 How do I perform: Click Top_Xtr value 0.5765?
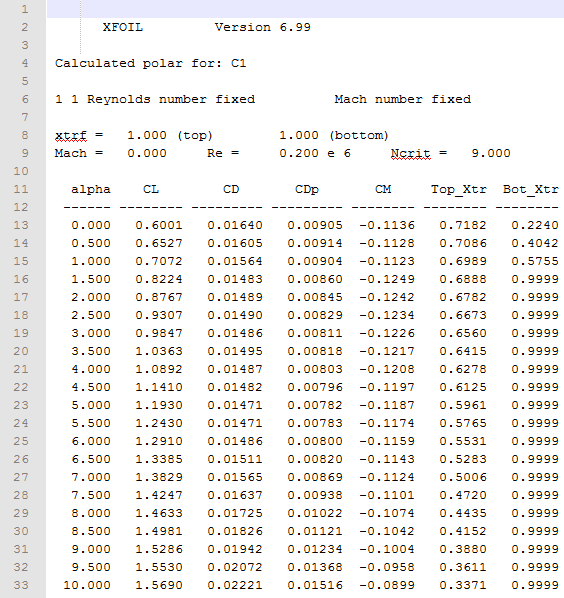point(463,423)
